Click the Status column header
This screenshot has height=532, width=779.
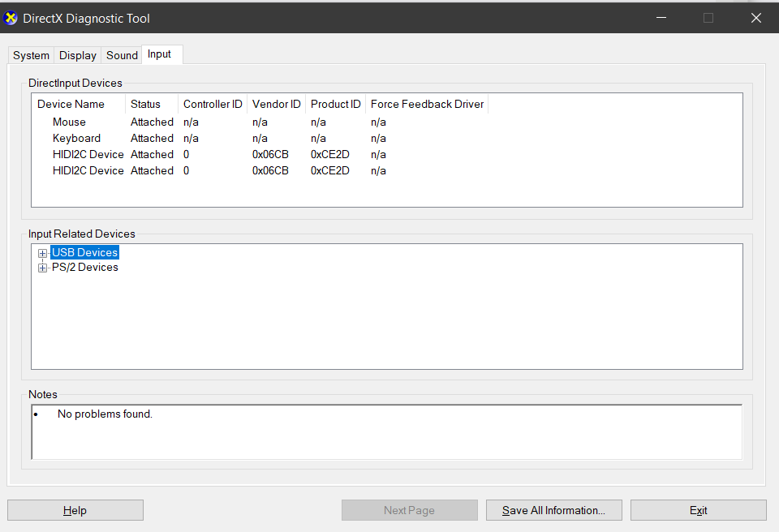145,104
